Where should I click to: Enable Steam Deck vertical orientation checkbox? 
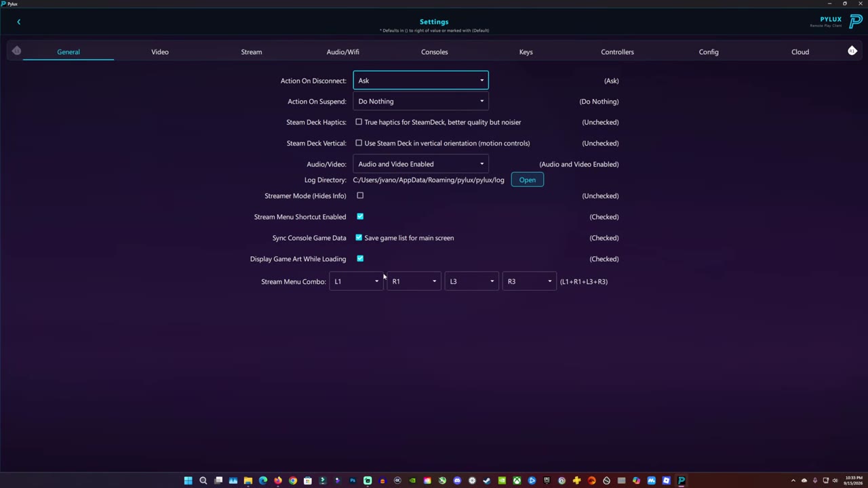(x=359, y=143)
